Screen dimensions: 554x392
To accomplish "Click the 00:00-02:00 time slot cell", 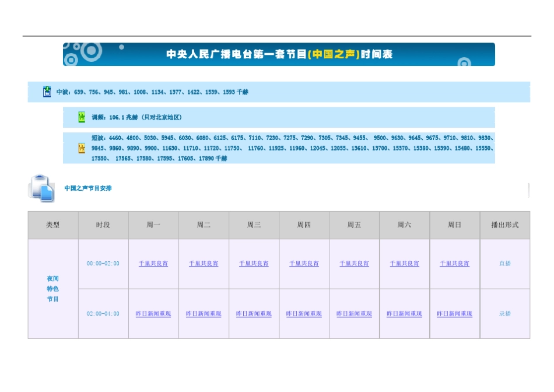I will [x=103, y=264].
